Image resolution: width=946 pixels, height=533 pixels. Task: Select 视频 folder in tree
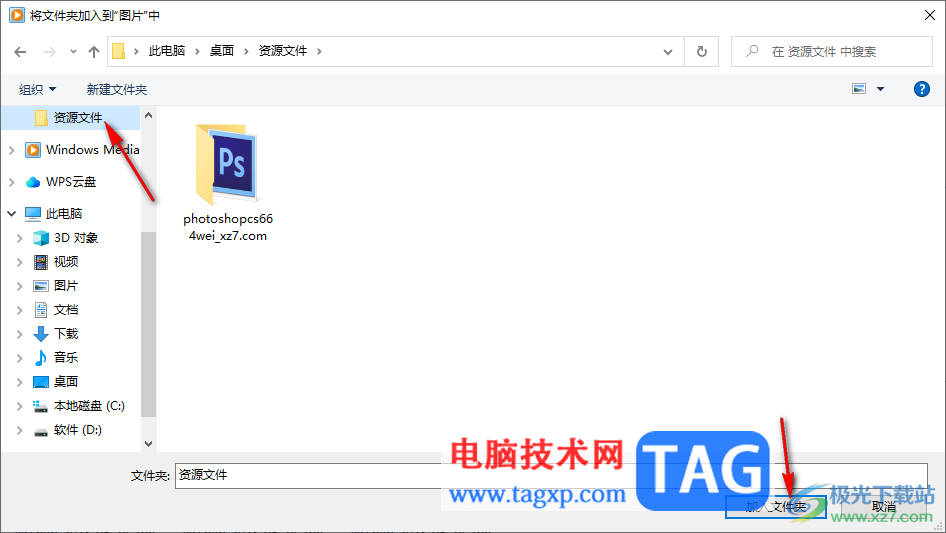point(66,262)
